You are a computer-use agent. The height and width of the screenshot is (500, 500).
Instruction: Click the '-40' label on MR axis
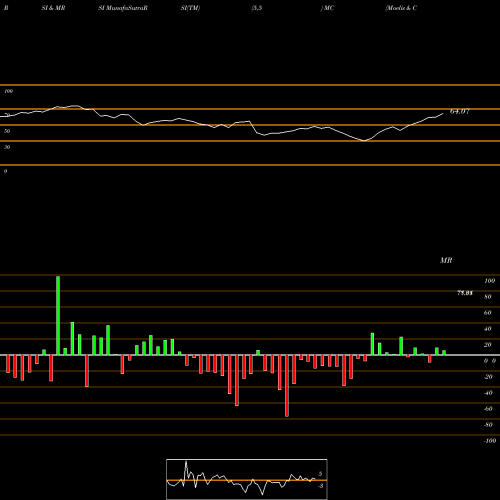[x=488, y=393]
